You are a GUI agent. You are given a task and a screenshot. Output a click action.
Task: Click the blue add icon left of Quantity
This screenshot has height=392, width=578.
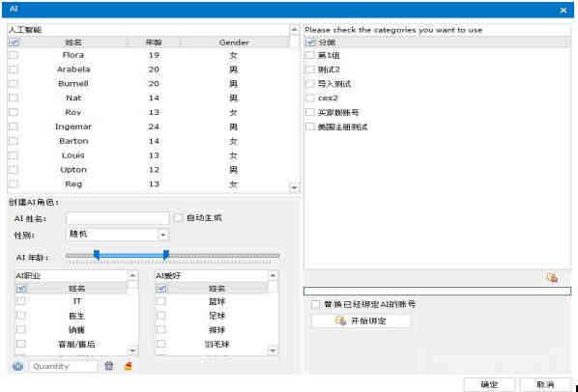point(17,366)
